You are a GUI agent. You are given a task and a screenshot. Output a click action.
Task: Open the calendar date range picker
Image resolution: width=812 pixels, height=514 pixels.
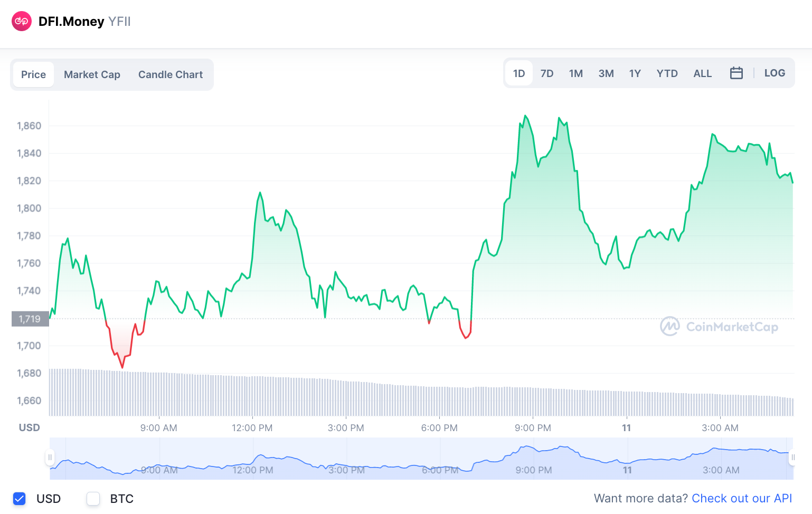(737, 73)
